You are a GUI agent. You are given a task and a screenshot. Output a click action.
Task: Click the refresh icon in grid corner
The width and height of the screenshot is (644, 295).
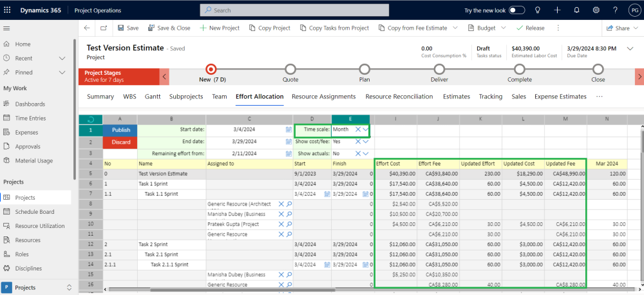[x=90, y=119]
